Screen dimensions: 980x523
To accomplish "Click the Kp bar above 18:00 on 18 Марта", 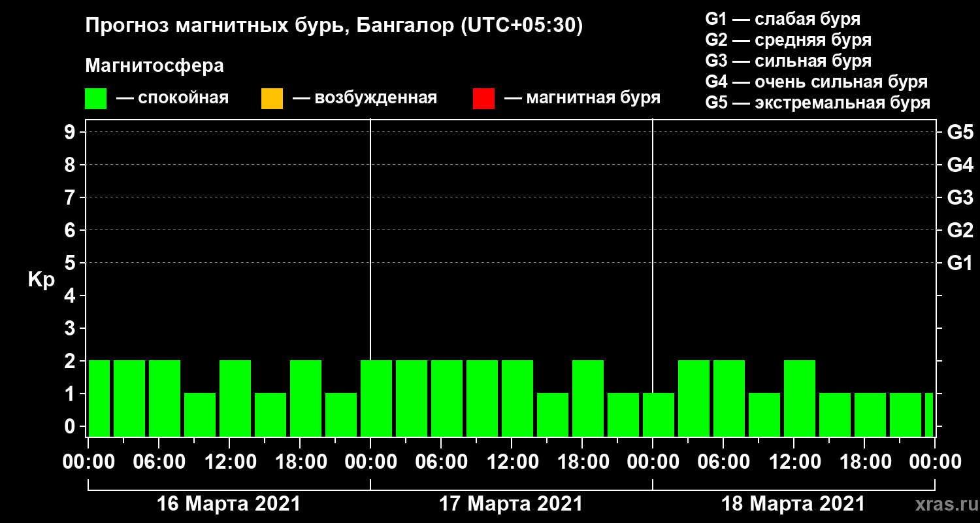I will pyautogui.click(x=870, y=414).
